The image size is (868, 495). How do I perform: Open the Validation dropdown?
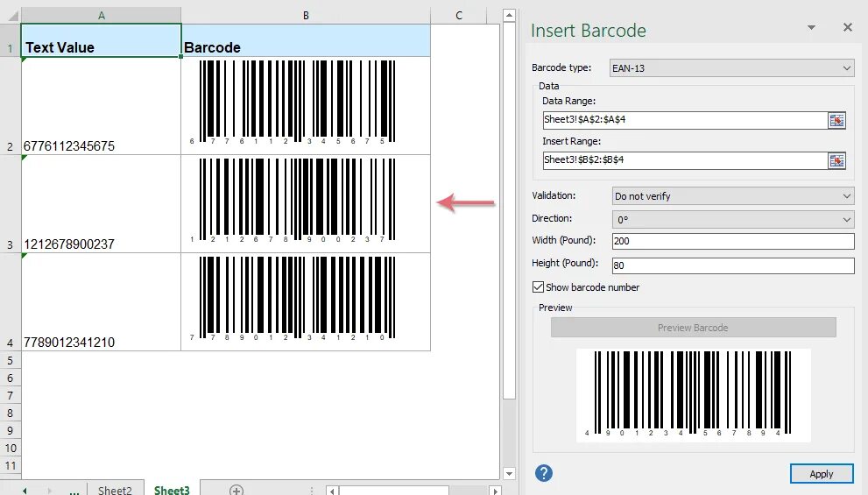733,196
